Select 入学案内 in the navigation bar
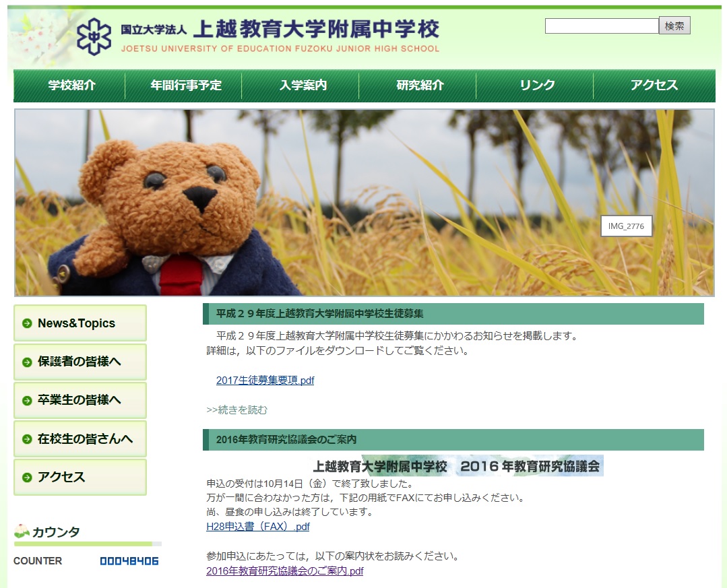Image resolution: width=727 pixels, height=588 pixels. (x=303, y=86)
